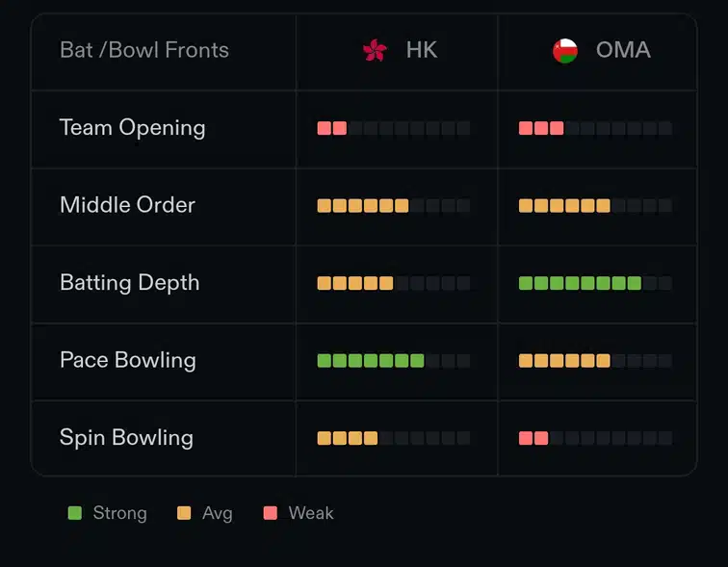Click the Hong Kong flag icon
Image resolution: width=728 pixels, height=567 pixels.
coord(375,50)
